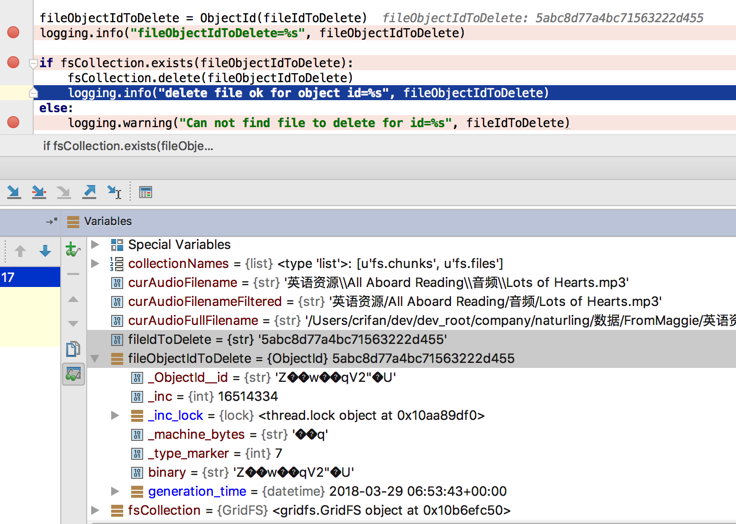Click the Step Over debugger icon

[14, 192]
